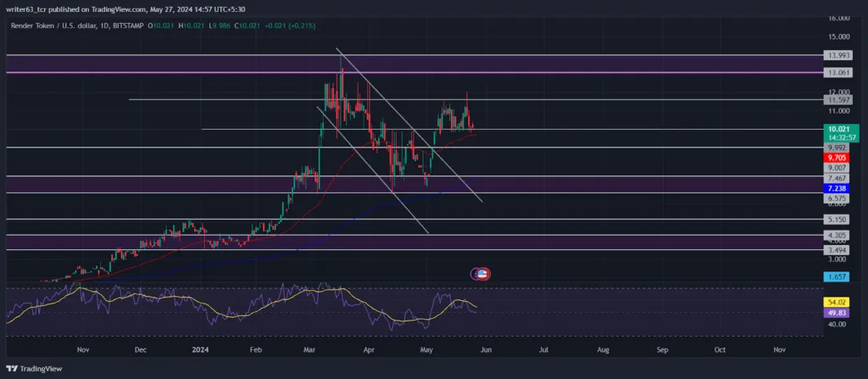Click the May label on time axis
The width and height of the screenshot is (868, 379).
click(426, 350)
